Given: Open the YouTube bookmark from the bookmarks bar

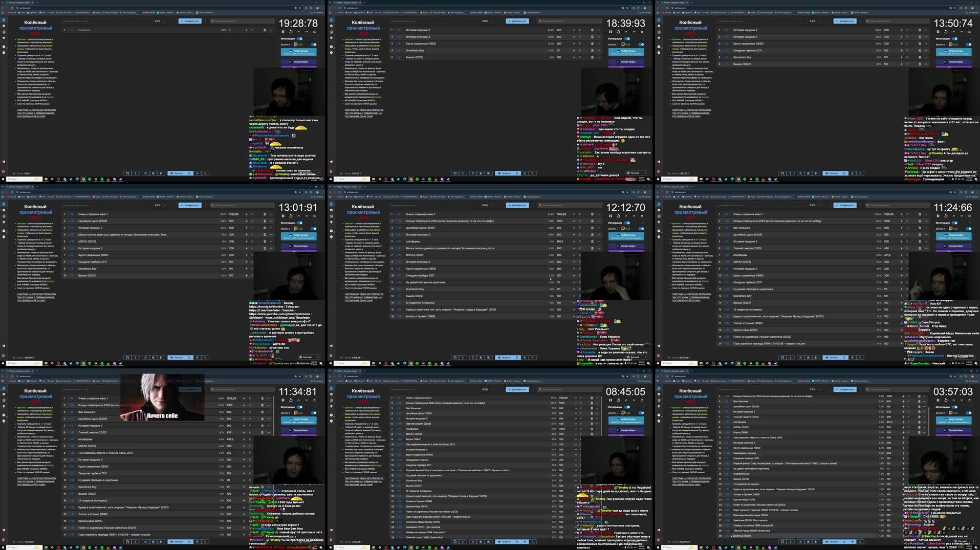Looking at the screenshot, I should 11,12.
